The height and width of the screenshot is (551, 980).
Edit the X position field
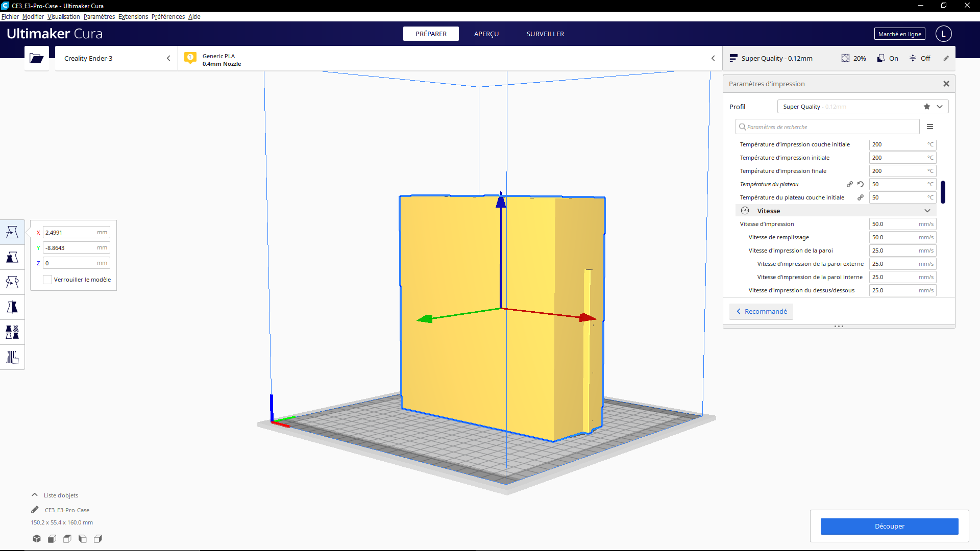pyautogui.click(x=77, y=232)
